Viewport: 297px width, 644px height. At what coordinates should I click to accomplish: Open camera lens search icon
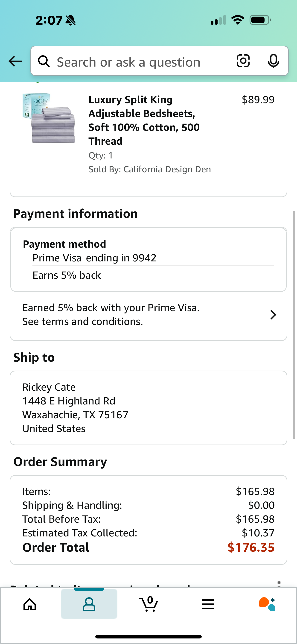243,61
